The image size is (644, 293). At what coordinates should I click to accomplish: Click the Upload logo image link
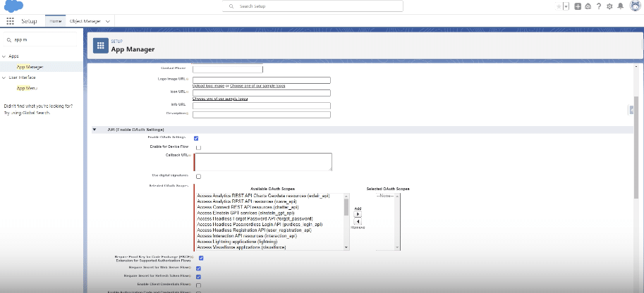click(208, 86)
